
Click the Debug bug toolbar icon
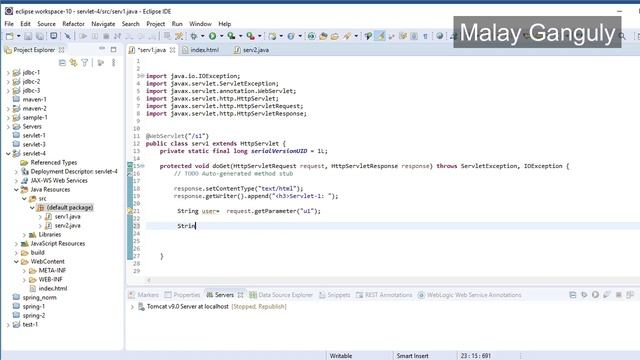pos(194,36)
